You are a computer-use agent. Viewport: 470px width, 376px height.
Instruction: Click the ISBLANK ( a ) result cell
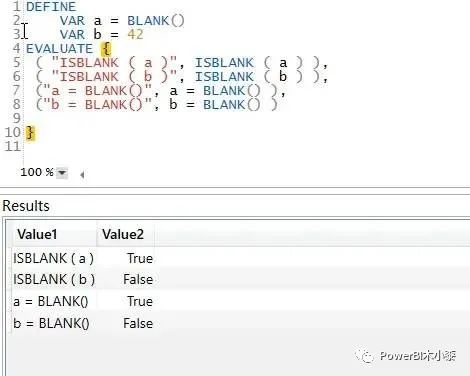[54, 258]
